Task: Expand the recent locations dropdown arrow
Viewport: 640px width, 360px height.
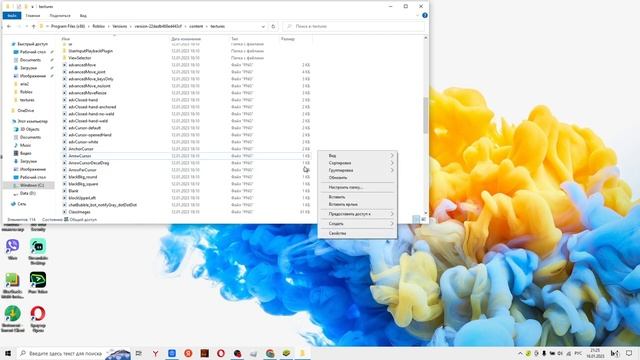Action: click(27, 26)
